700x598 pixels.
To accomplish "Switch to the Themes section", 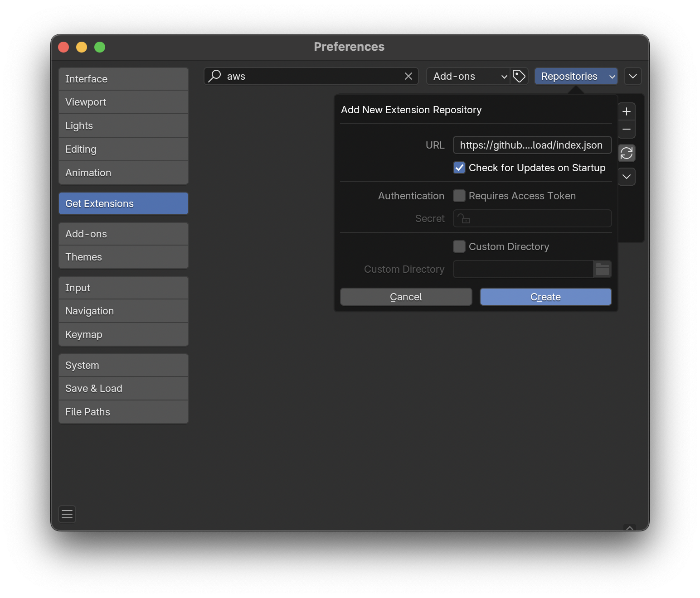I will 123,257.
